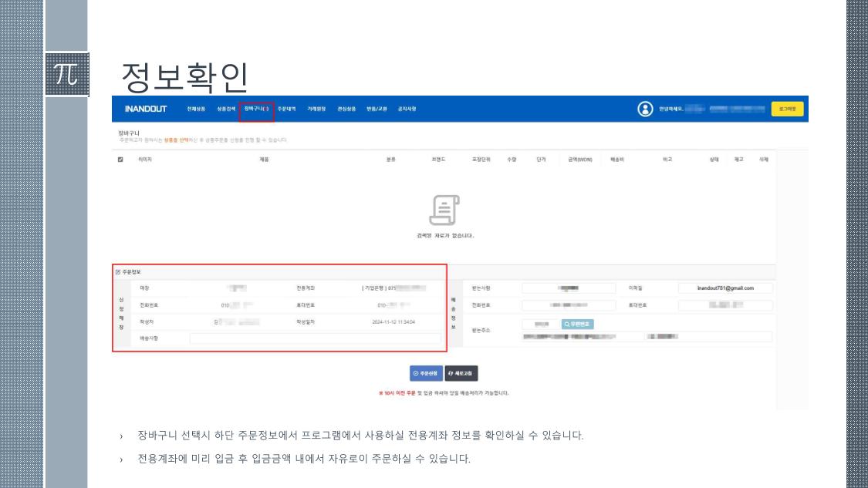Focus the 배송사항 input field

(x=316, y=338)
